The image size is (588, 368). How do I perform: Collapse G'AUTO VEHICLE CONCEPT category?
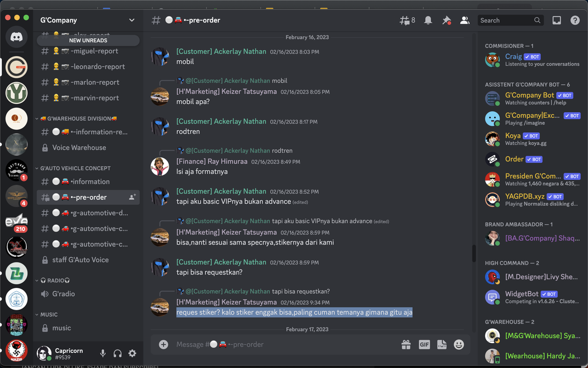pos(73,168)
